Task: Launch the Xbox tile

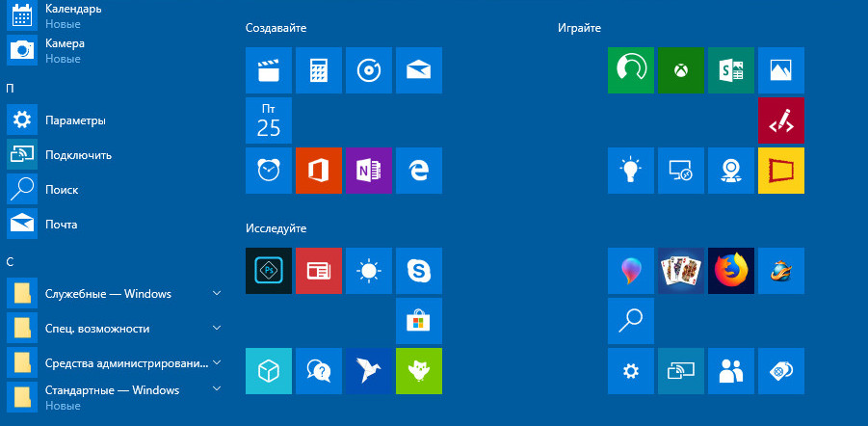Action: pos(681,70)
